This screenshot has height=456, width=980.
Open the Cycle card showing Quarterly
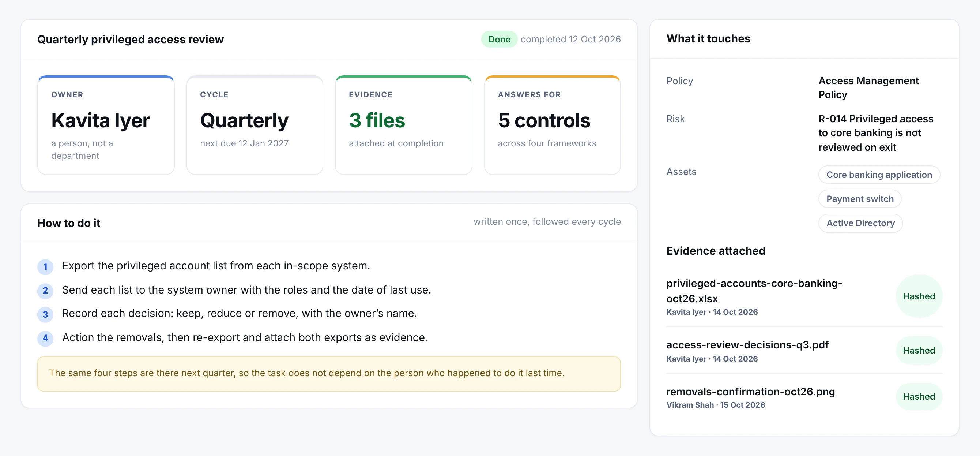tap(255, 125)
